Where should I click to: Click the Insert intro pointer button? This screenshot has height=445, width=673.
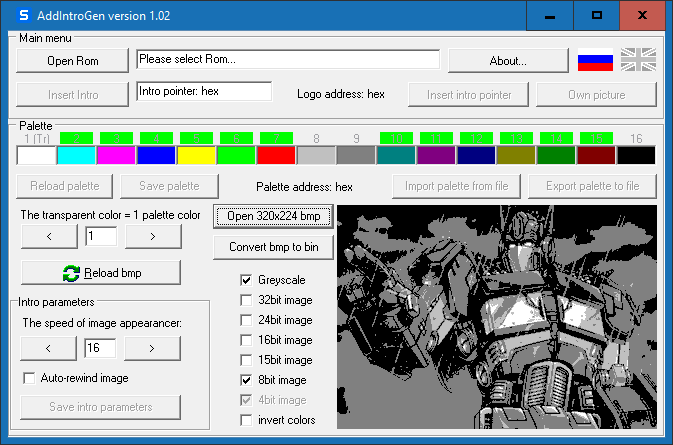(469, 94)
